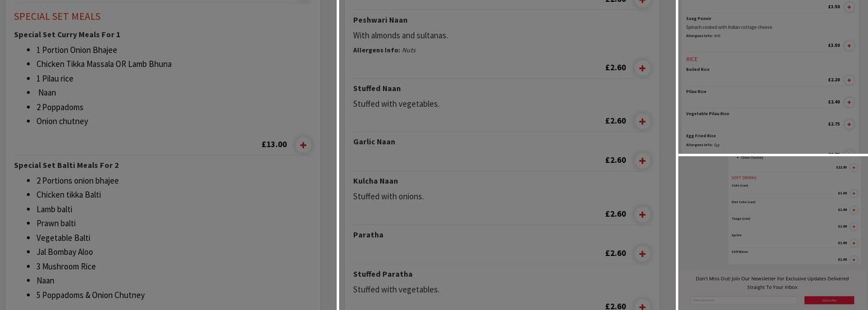Add a Coke can to the basket
Viewport: 868px width, 310px height.
pos(854,193)
